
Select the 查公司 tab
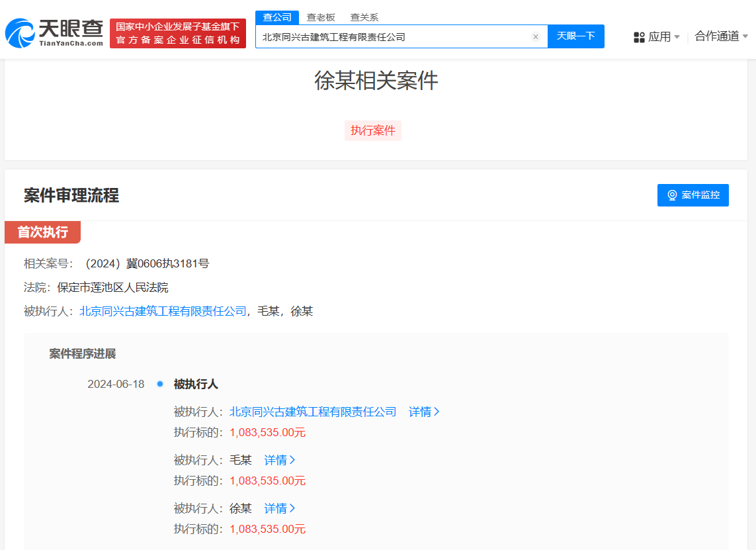[x=276, y=17]
